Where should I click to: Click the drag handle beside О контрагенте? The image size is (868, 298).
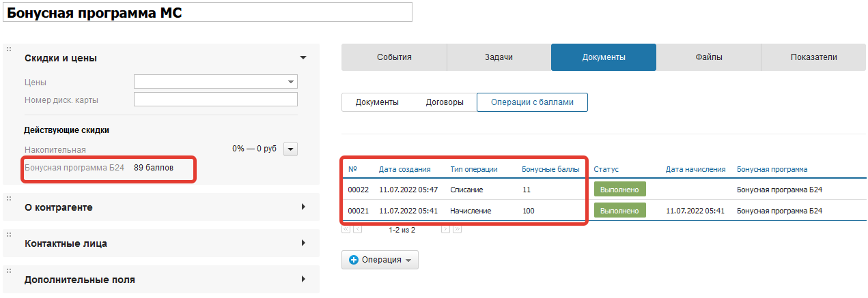pos(9,198)
